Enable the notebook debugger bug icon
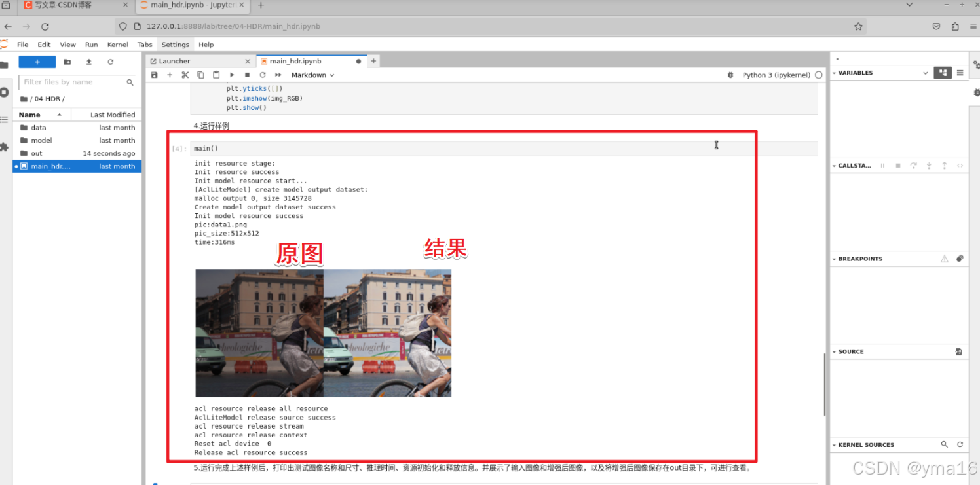 [x=730, y=75]
